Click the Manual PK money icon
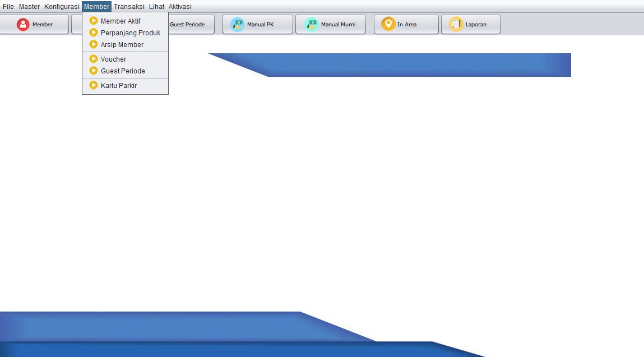This screenshot has width=644, height=357. point(238,25)
